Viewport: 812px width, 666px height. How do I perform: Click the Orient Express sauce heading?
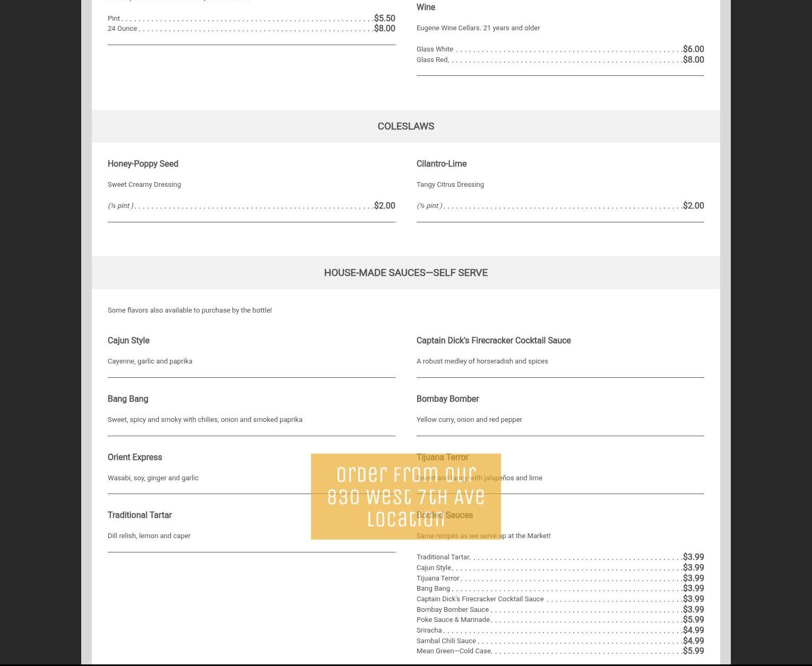pos(135,457)
